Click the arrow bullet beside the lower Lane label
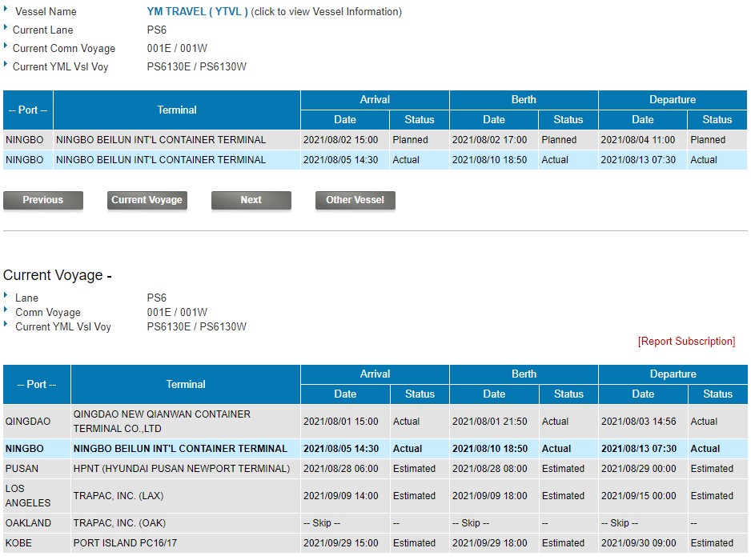This screenshot has width=751, height=560. 6,297
